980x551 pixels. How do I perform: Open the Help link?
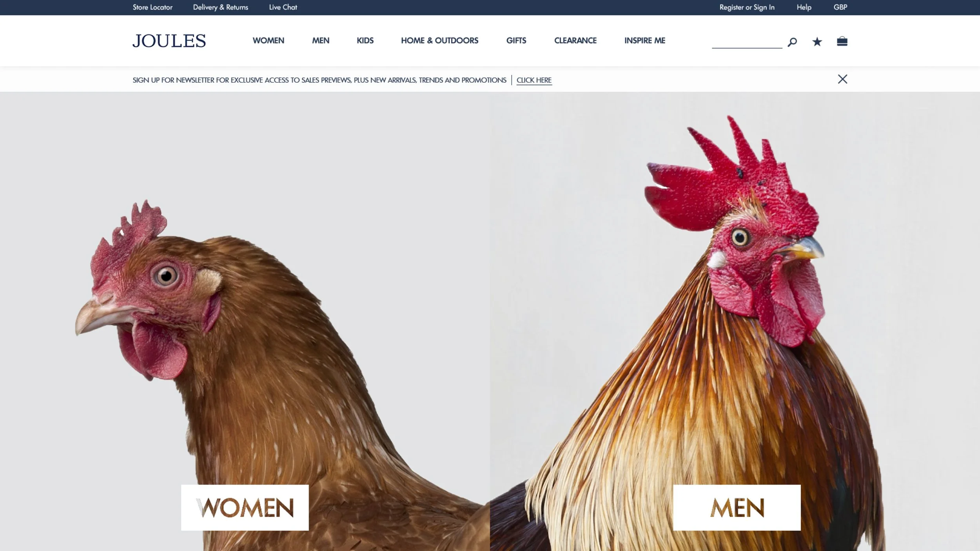click(804, 7)
